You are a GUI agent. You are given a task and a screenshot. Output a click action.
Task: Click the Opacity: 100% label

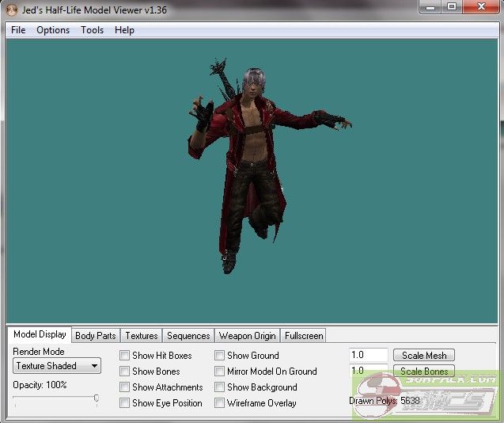(x=40, y=385)
